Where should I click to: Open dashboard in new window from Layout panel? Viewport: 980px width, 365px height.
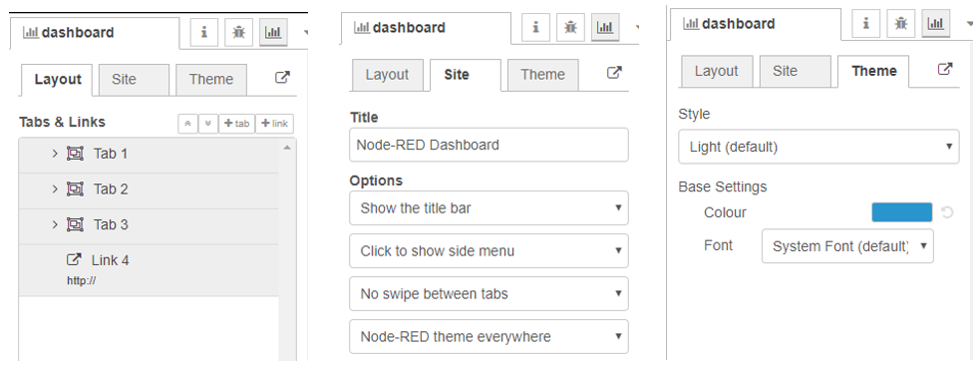pos(282,78)
